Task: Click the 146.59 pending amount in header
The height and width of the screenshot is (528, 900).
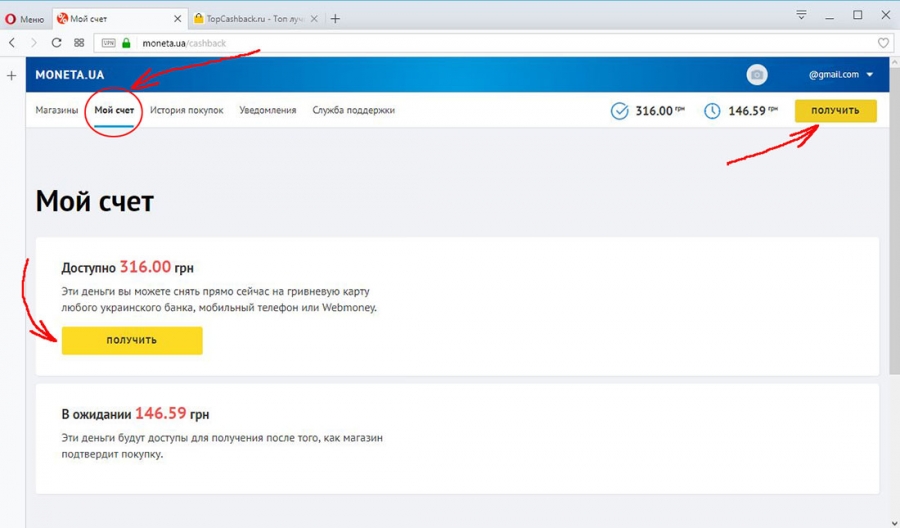Action: 752,111
